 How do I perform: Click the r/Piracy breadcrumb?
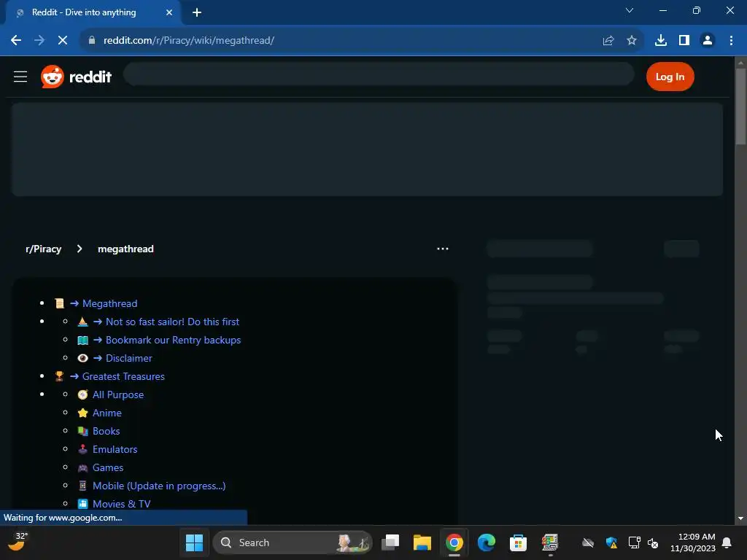[43, 249]
